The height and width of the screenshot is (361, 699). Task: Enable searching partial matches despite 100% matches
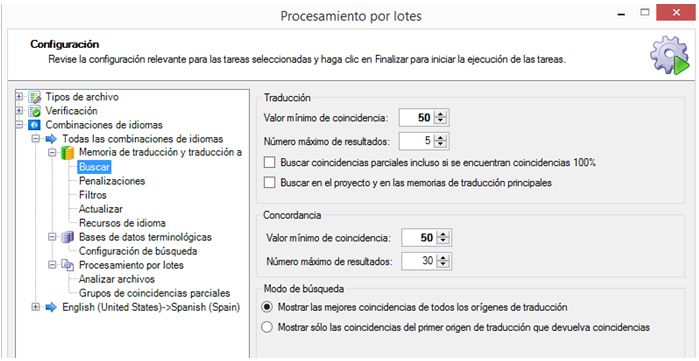(269, 163)
